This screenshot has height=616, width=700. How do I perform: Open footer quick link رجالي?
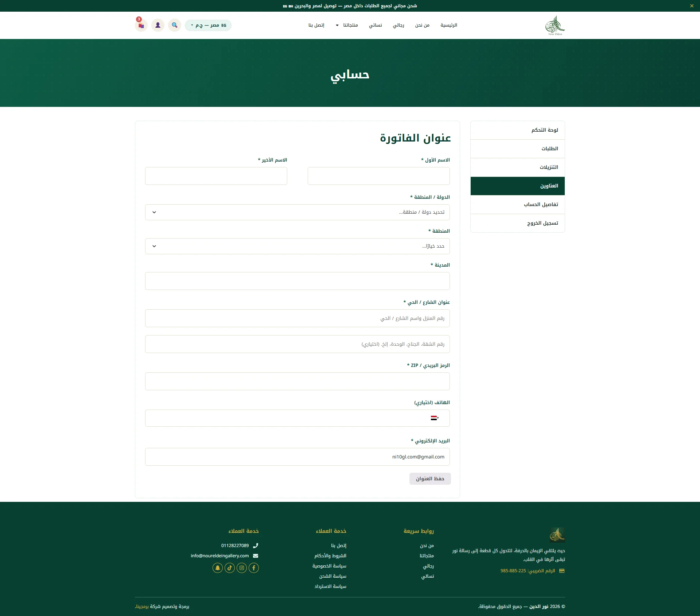(x=428, y=566)
